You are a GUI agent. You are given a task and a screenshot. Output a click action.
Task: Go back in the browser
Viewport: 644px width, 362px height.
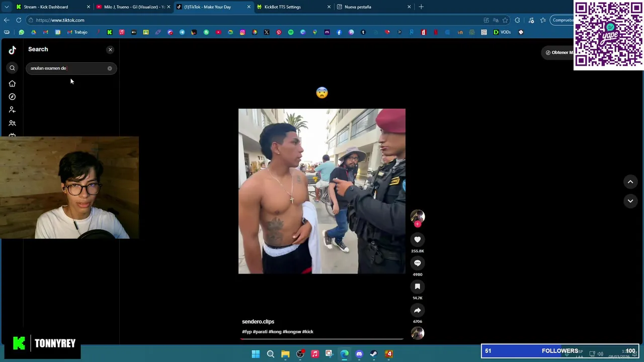coord(7,20)
